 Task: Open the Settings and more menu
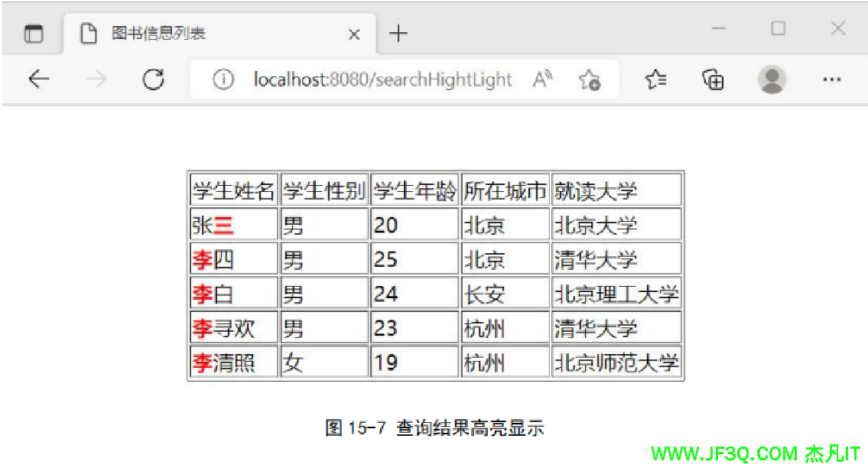(x=831, y=79)
